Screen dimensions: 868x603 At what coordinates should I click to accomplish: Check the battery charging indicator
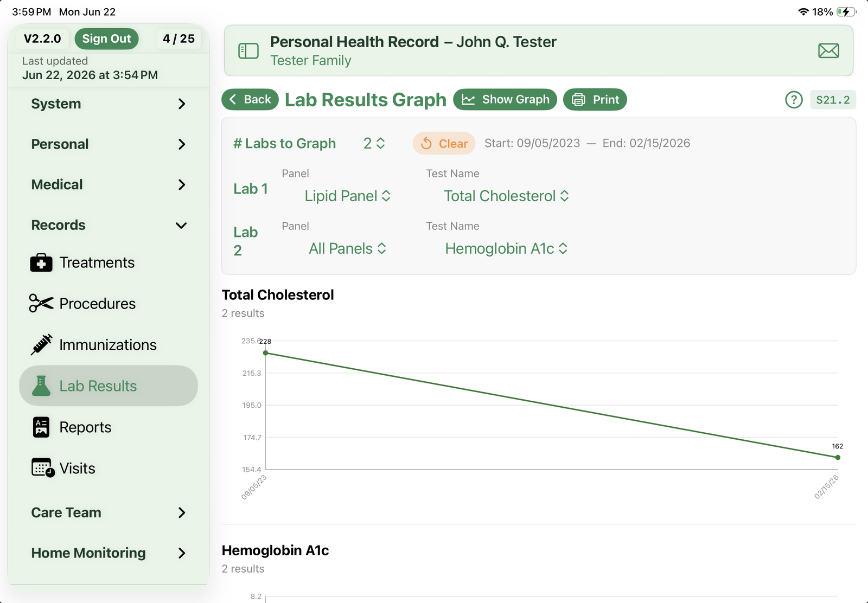[846, 12]
